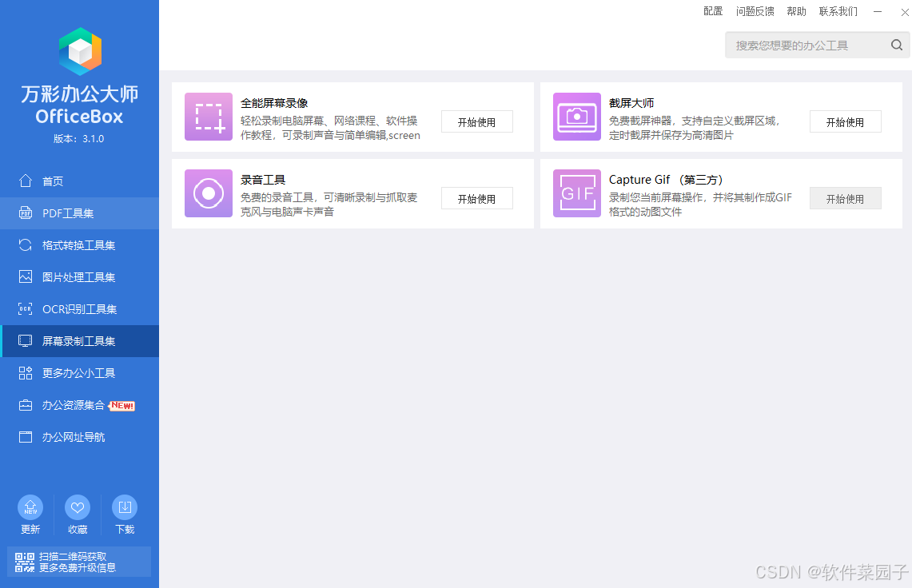Click the 录音工具 title
The width and height of the screenshot is (912, 588).
263,180
